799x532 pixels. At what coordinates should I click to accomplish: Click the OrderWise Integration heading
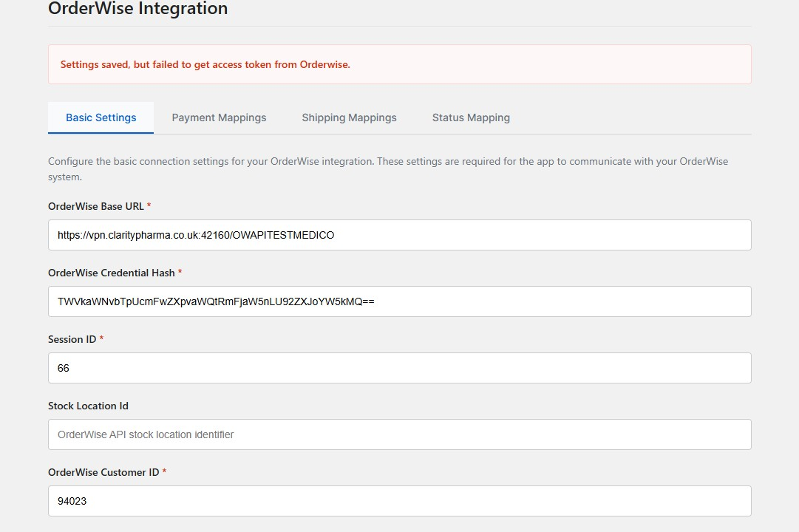point(138,9)
